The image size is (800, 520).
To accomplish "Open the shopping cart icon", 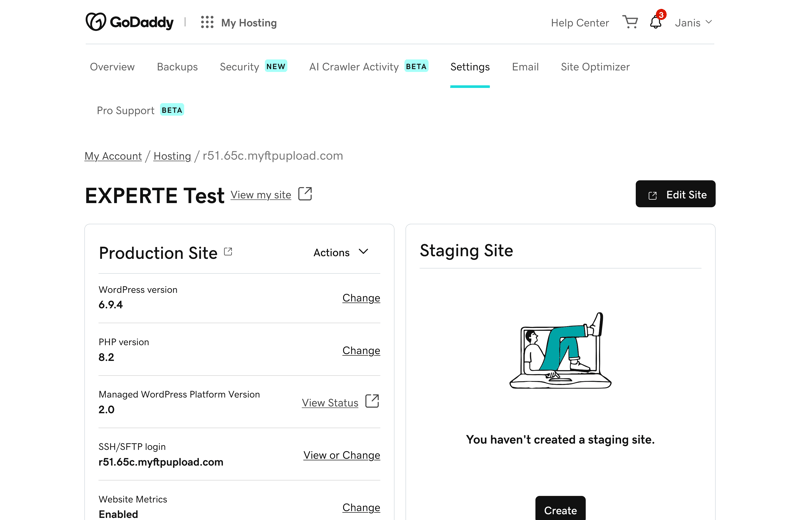I will [x=630, y=22].
